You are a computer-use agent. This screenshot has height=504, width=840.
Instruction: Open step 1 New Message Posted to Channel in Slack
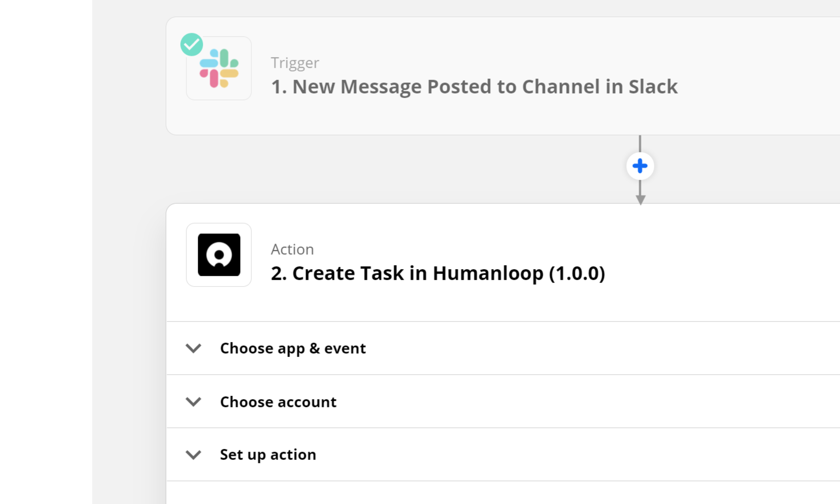[474, 87]
